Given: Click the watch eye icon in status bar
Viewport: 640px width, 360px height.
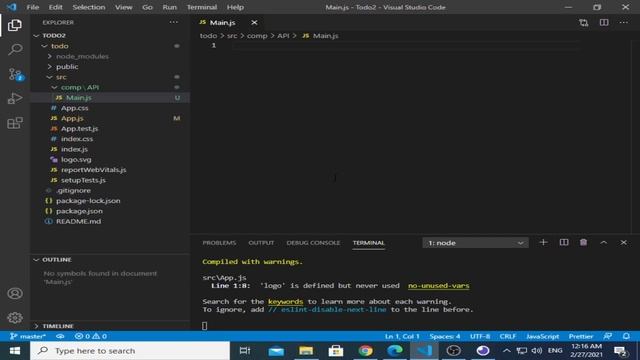Looking at the screenshot, I should click(60, 336).
